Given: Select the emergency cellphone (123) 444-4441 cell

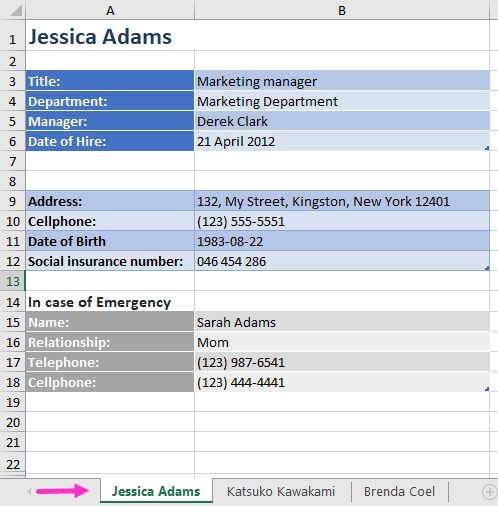Looking at the screenshot, I should click(x=342, y=382).
